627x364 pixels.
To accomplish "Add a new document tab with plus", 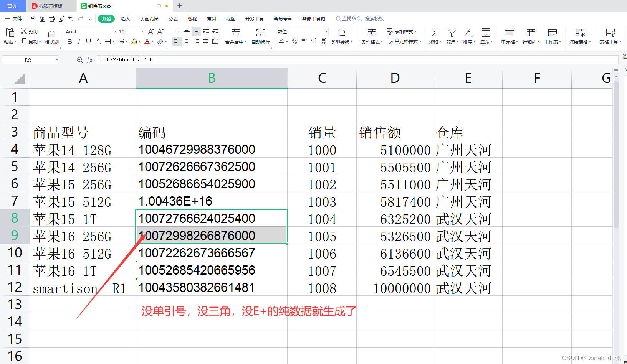I will pyautogui.click(x=180, y=6).
